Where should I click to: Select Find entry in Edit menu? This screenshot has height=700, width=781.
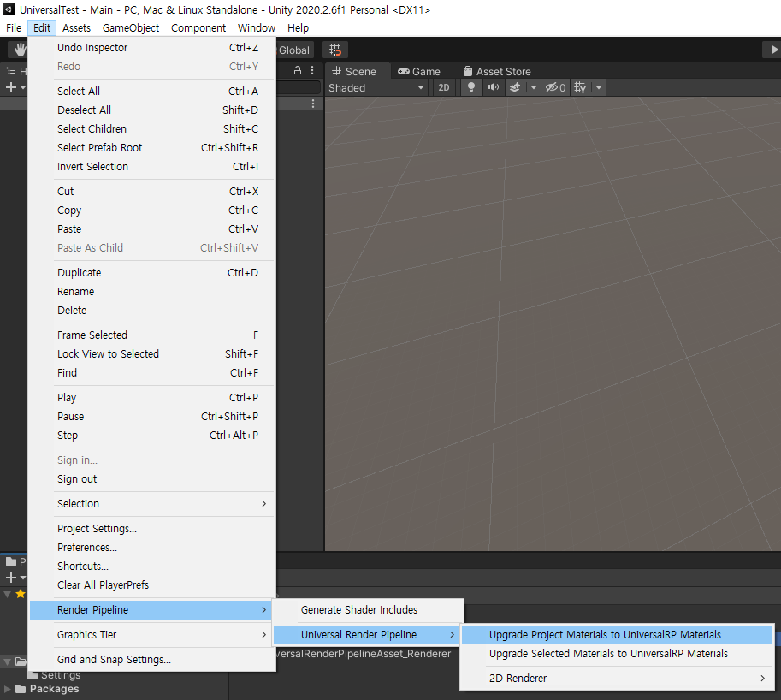point(152,373)
